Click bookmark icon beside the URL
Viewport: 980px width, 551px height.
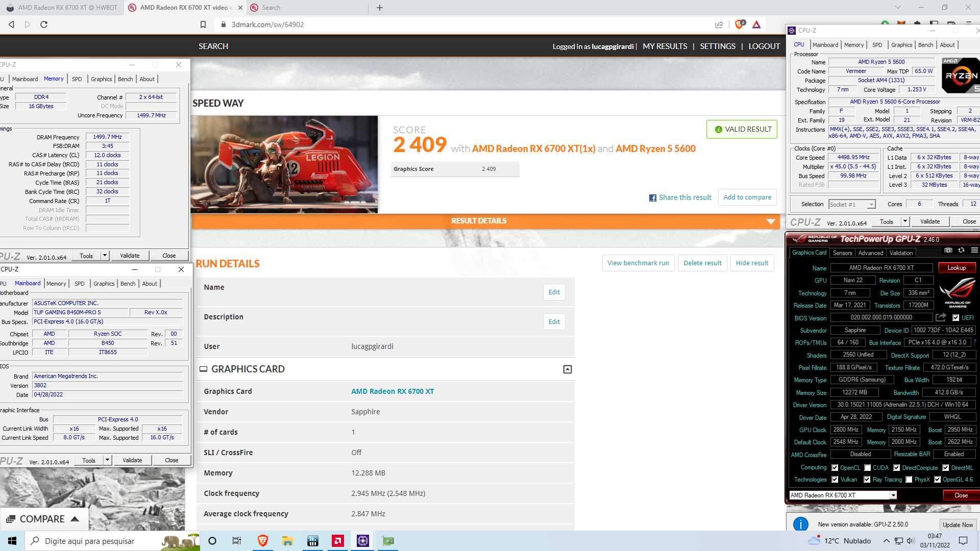pyautogui.click(x=203, y=24)
